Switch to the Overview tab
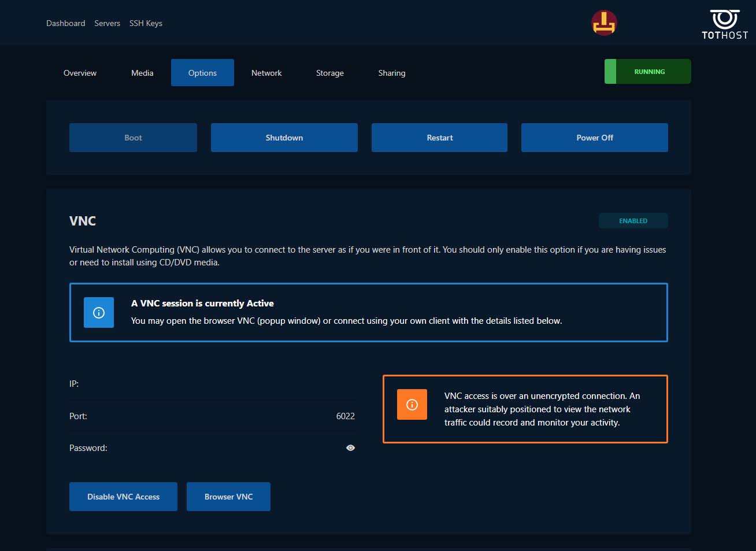This screenshot has height=551, width=756. click(80, 73)
